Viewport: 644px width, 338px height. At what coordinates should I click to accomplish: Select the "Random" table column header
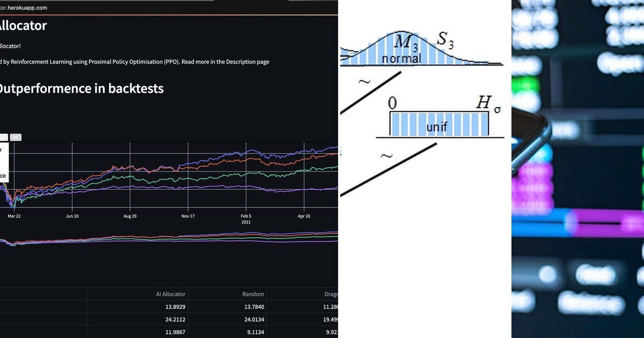[254, 294]
